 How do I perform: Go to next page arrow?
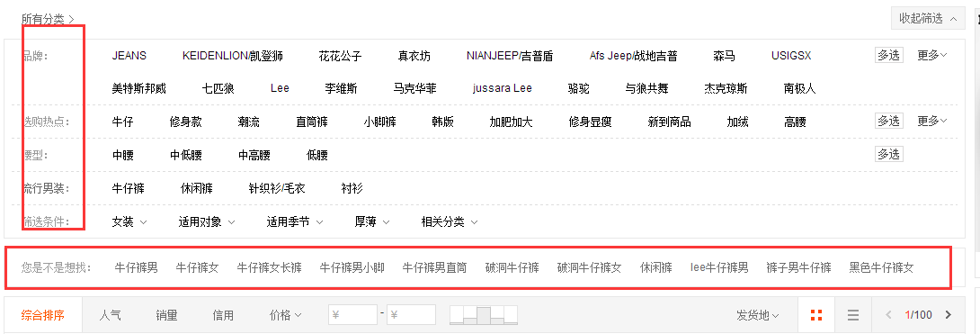pos(949,314)
